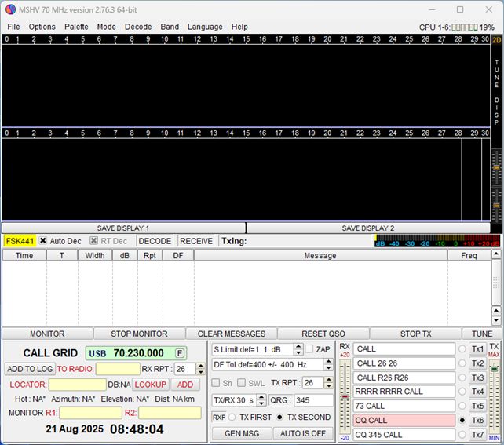Toggle the Auto Dec checkbox

[x=43, y=241]
